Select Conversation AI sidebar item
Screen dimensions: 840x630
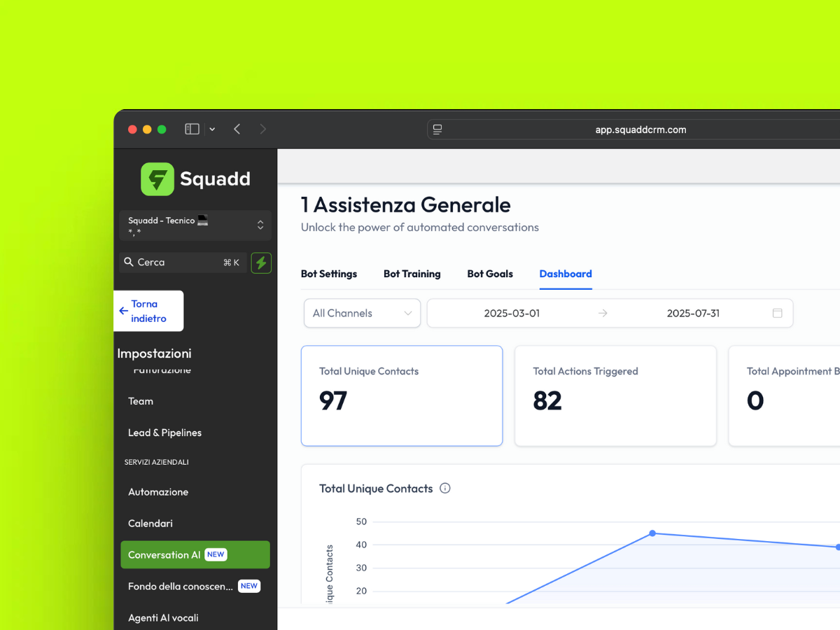pos(195,554)
